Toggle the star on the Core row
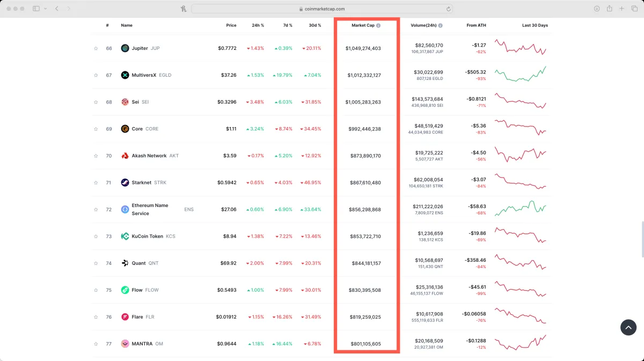 click(x=96, y=129)
